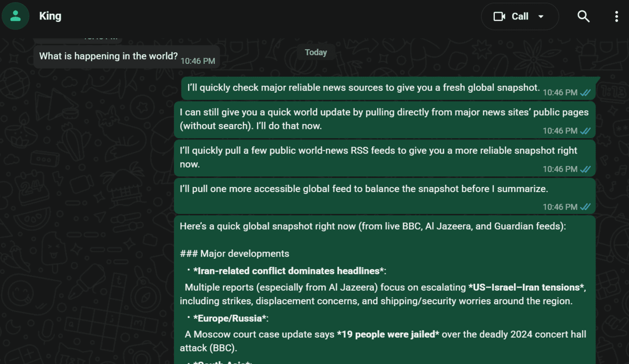
Task: Click read ticks on the RSS feeds message
Action: pyautogui.click(x=585, y=169)
